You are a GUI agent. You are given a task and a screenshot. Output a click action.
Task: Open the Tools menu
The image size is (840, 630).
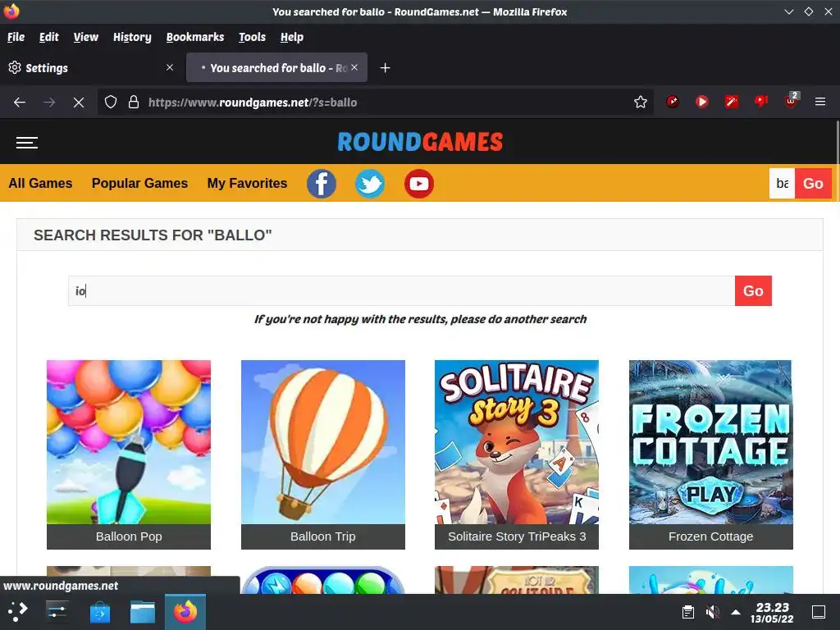pos(252,37)
